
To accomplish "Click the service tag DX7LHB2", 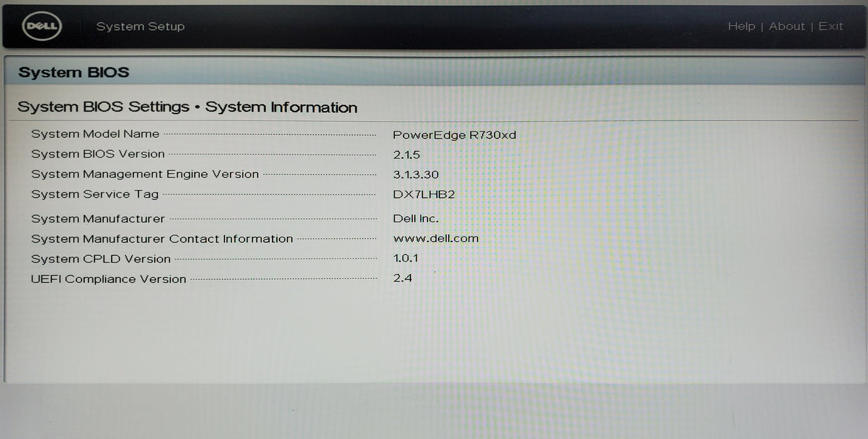I will tap(424, 194).
